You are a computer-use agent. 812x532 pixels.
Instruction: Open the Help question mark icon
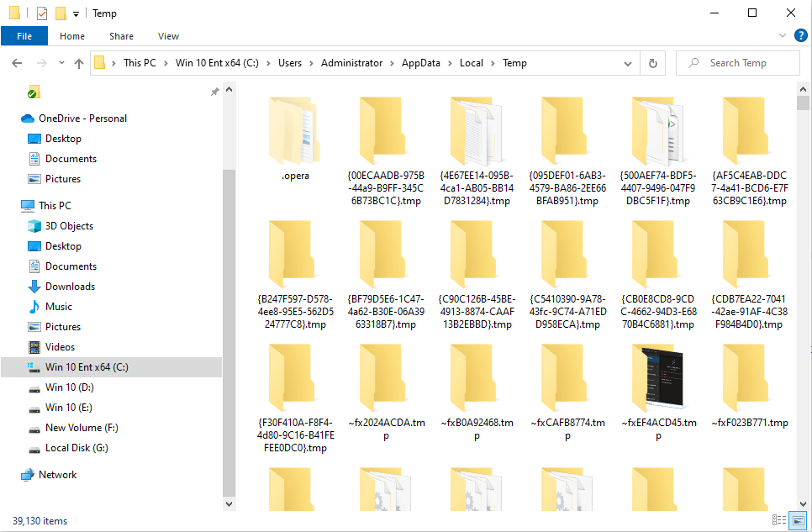(800, 35)
